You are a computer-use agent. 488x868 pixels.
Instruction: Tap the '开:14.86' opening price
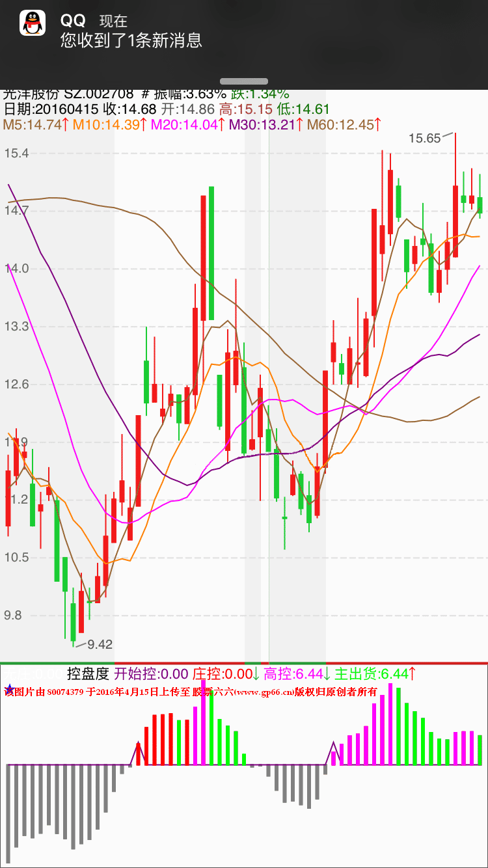click(188, 109)
